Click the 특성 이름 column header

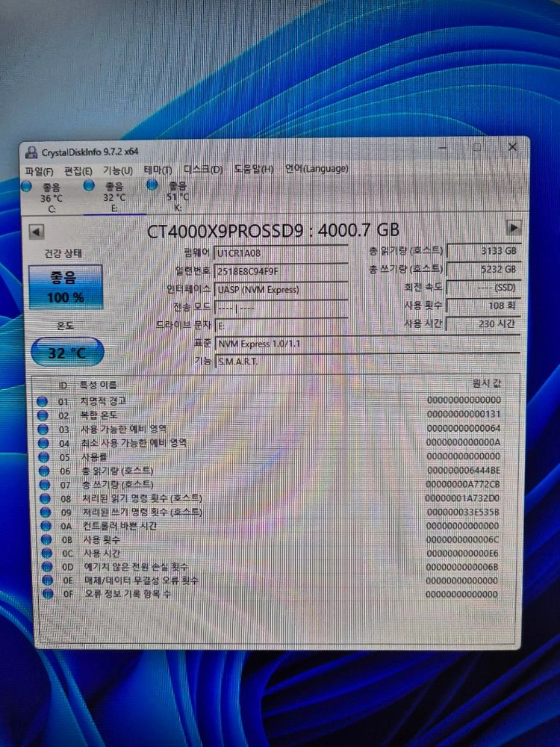pyautogui.click(x=99, y=385)
